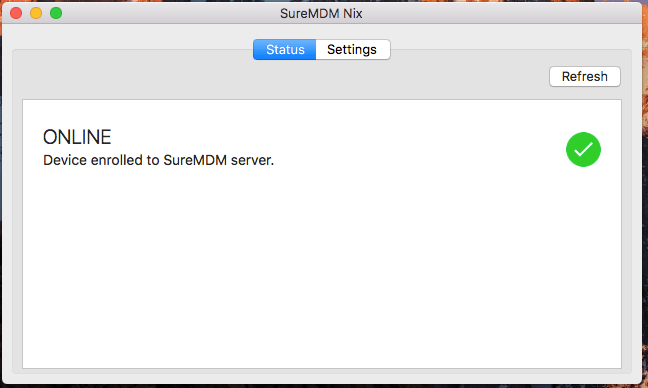The image size is (648, 388).
Task: Select the Status tab
Action: [x=285, y=50]
